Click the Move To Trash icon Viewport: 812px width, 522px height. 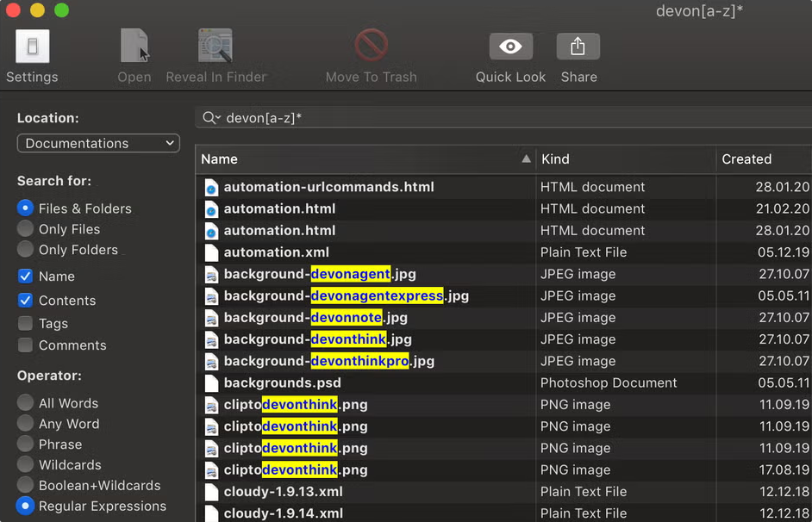point(371,45)
